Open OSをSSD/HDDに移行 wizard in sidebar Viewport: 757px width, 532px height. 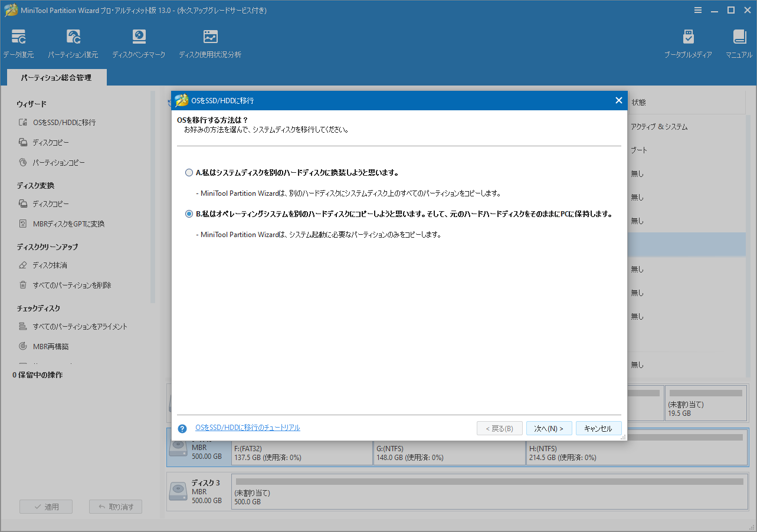pyautogui.click(x=64, y=123)
